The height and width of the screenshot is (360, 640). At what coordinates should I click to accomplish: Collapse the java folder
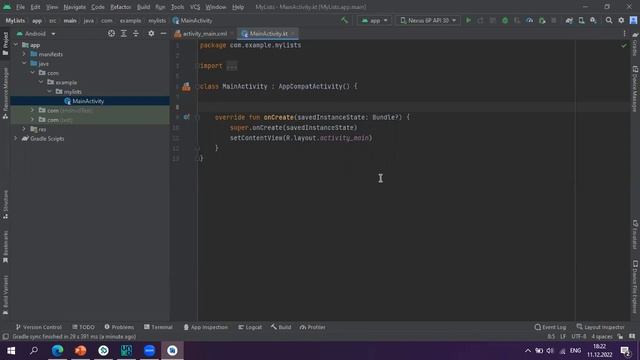coord(24,63)
